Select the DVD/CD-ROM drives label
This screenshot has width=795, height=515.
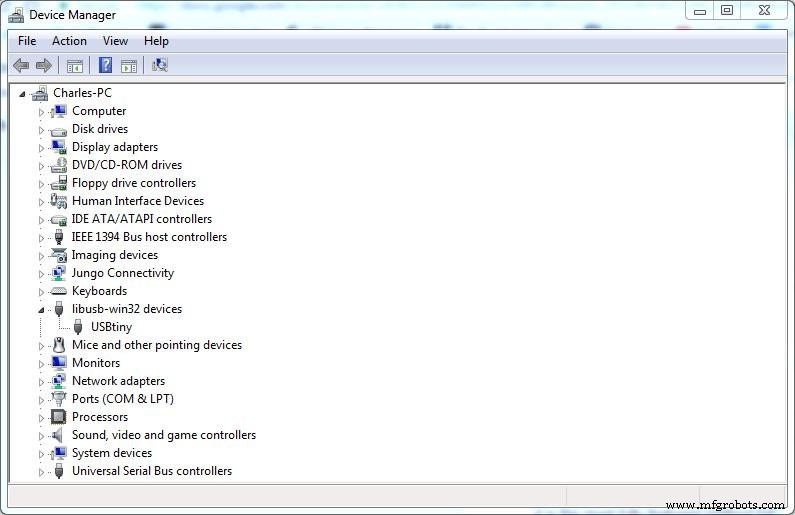pyautogui.click(x=127, y=165)
